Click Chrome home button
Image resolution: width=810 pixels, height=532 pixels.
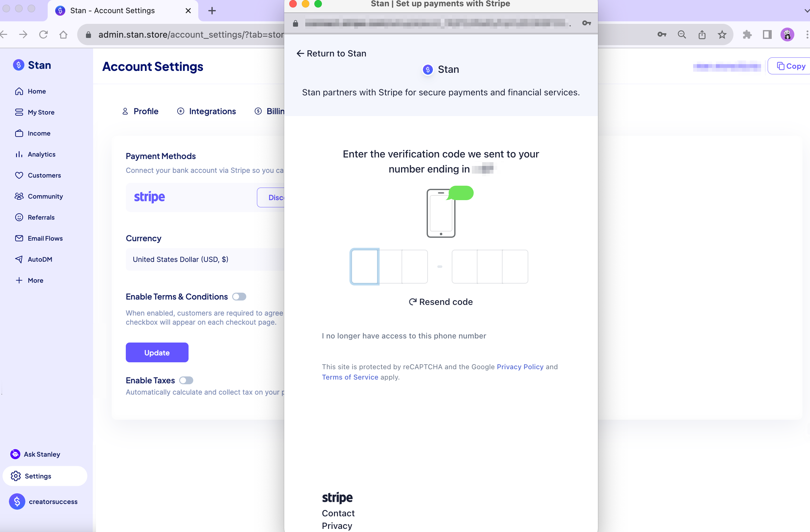63,35
